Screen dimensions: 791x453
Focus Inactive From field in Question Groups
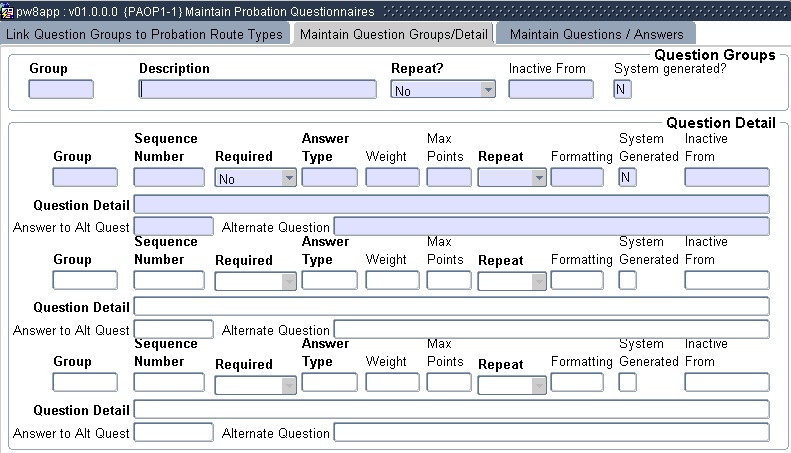(550, 89)
